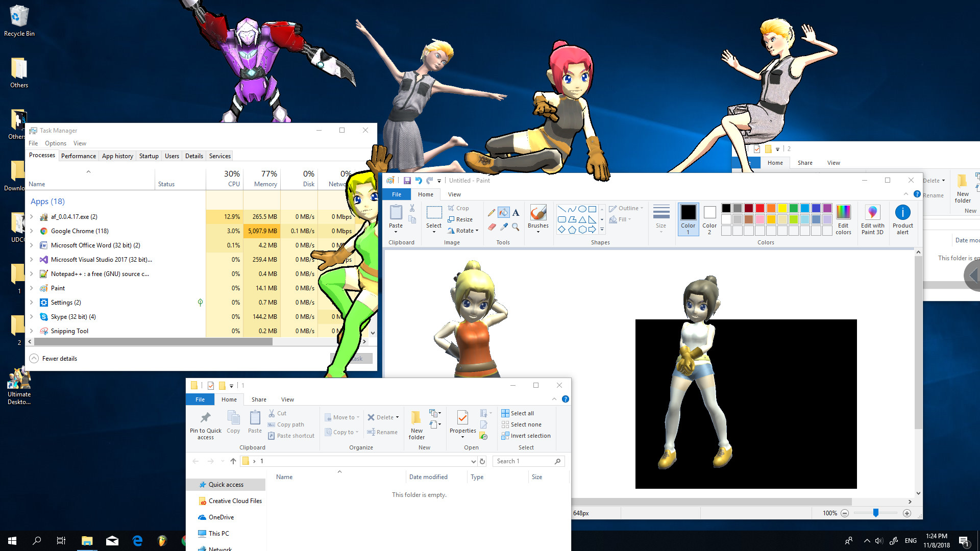Select the Fill with color tool
Image resolution: width=980 pixels, height=551 pixels.
pyautogui.click(x=504, y=213)
